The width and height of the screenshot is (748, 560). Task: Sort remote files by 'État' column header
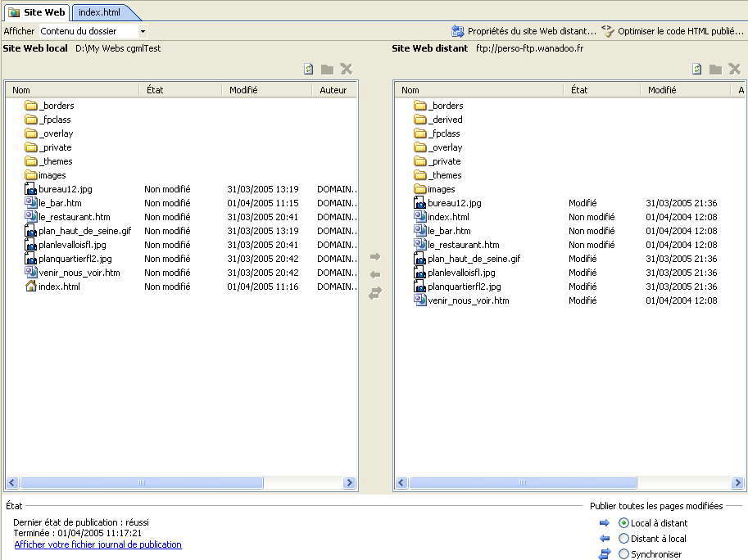(579, 90)
